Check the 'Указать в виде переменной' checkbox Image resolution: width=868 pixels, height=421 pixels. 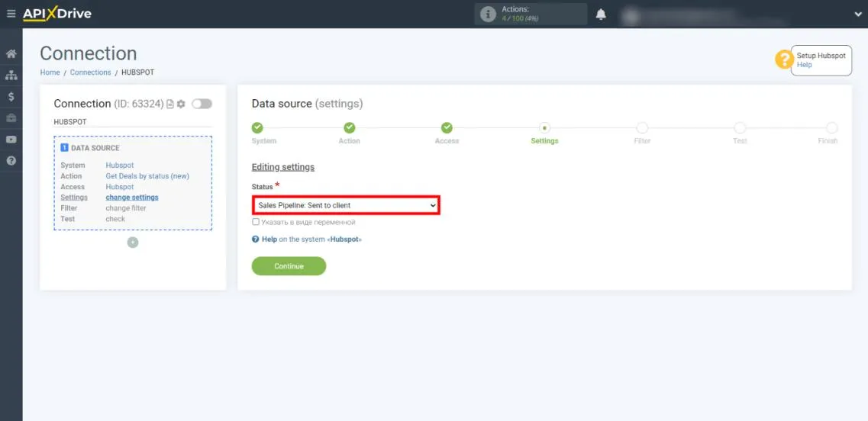[x=256, y=222]
